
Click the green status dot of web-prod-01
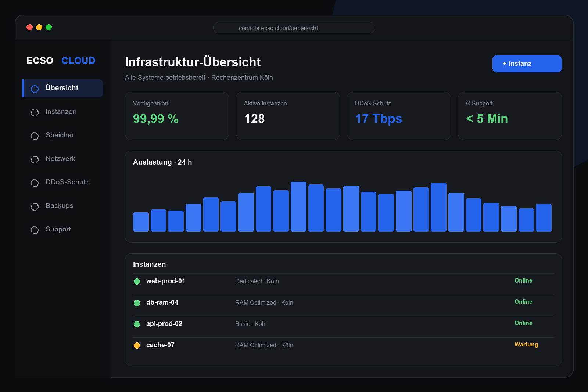(137, 281)
